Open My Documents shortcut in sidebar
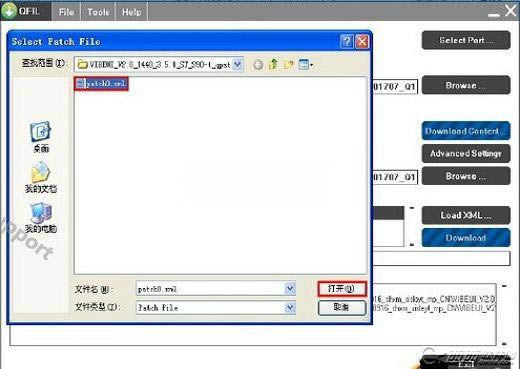This screenshot has height=369, width=520. (41, 178)
